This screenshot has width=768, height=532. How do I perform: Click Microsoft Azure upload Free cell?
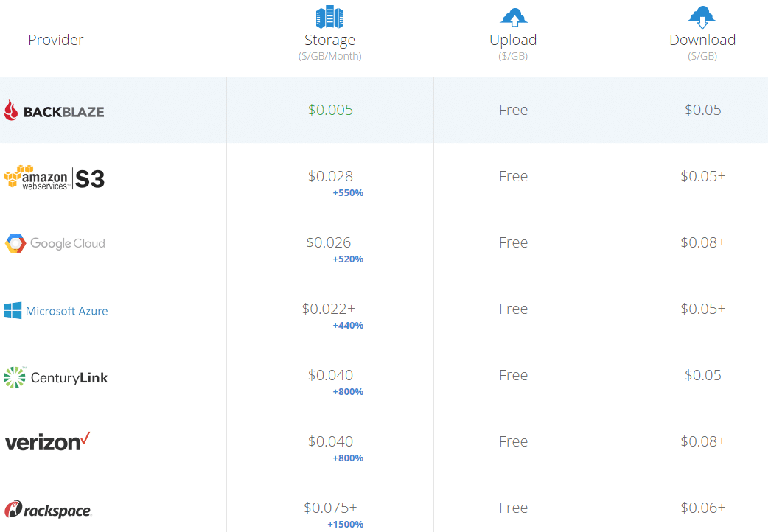513,309
